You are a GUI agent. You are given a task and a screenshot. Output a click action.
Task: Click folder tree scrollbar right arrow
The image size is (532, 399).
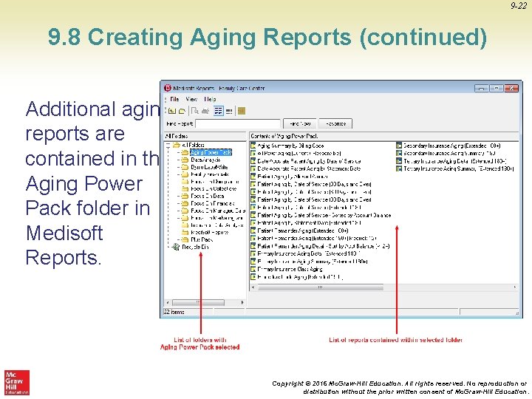point(242,302)
